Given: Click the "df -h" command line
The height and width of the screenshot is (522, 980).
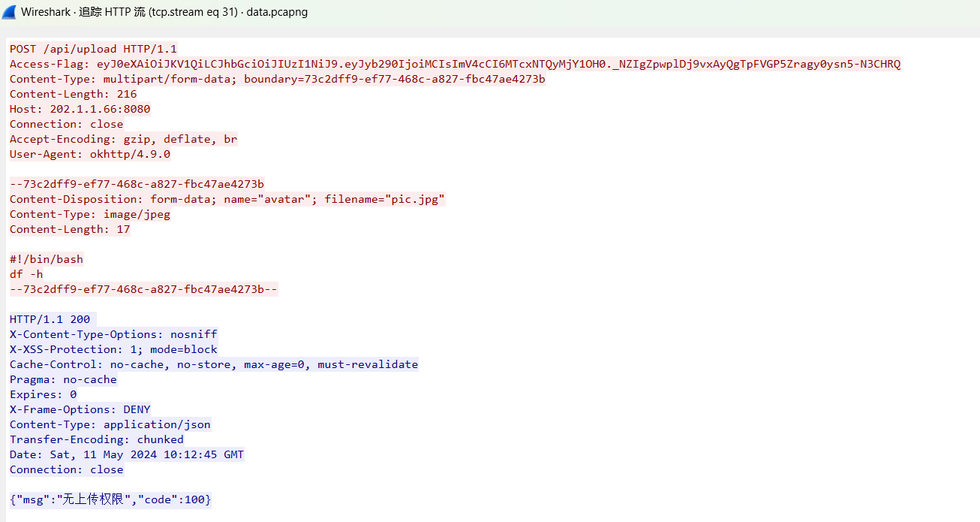Looking at the screenshot, I should coord(26,274).
